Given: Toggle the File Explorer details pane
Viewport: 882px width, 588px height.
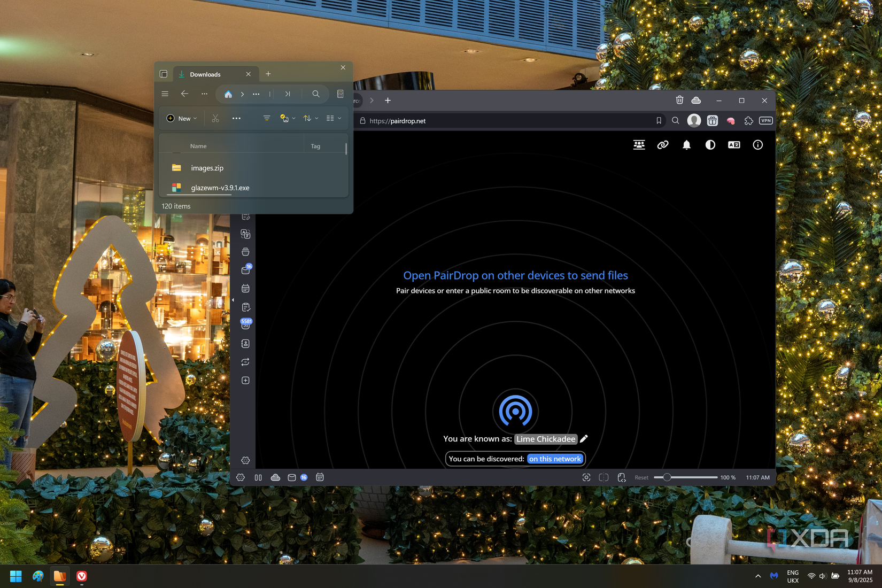Looking at the screenshot, I should click(x=339, y=94).
